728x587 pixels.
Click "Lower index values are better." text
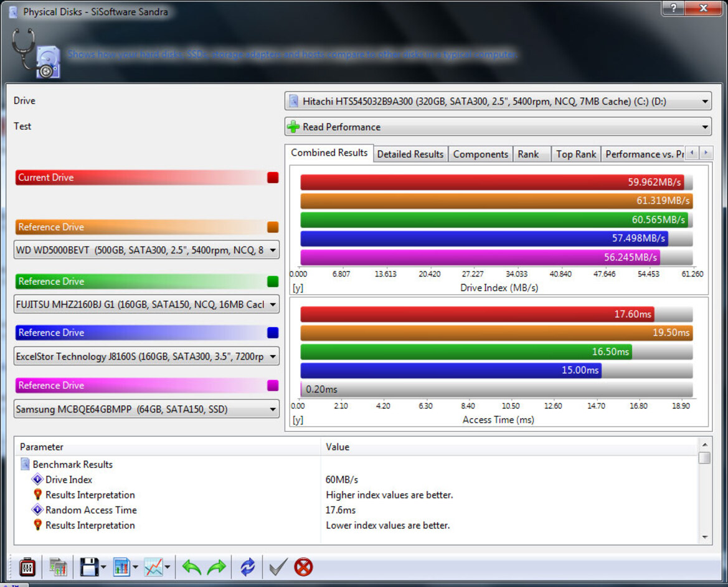click(x=388, y=525)
